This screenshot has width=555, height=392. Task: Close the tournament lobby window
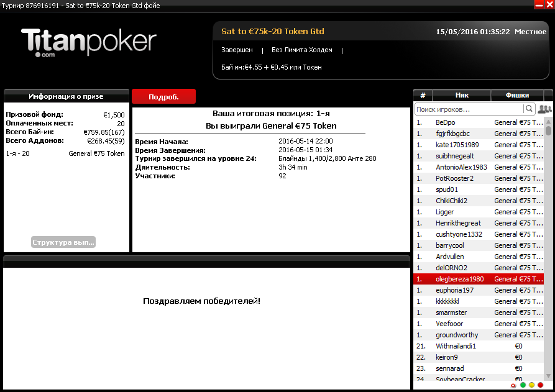[x=549, y=4]
